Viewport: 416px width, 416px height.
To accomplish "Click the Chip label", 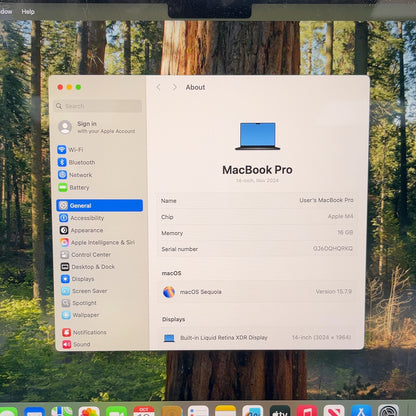I will 167,217.
